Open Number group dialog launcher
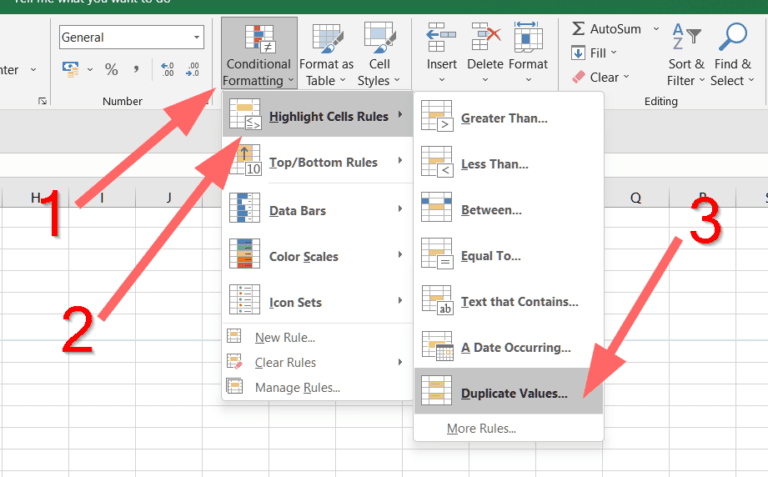Viewport: 768px width, 477px height. pos(43,101)
